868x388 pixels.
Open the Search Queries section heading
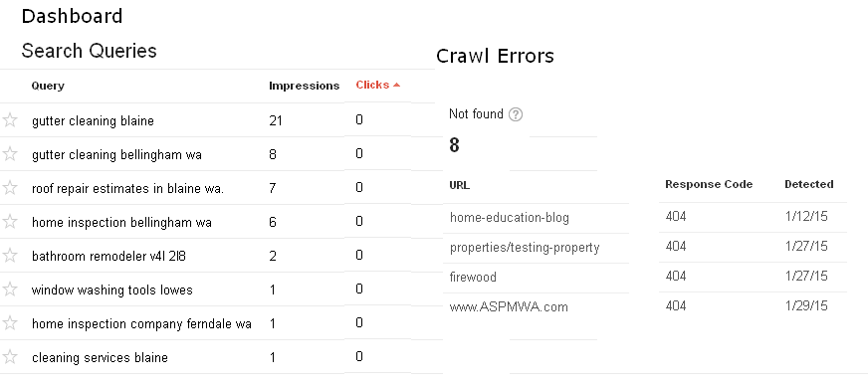point(90,51)
